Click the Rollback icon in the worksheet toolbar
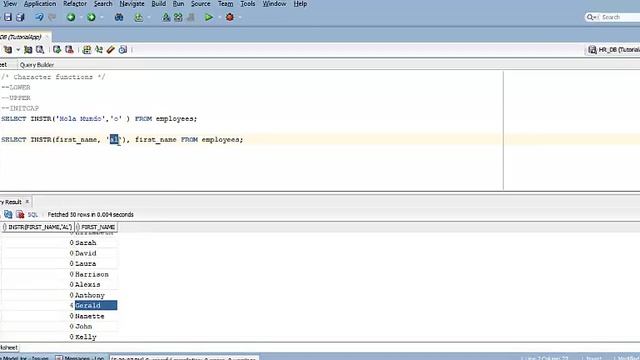 tap(69, 50)
